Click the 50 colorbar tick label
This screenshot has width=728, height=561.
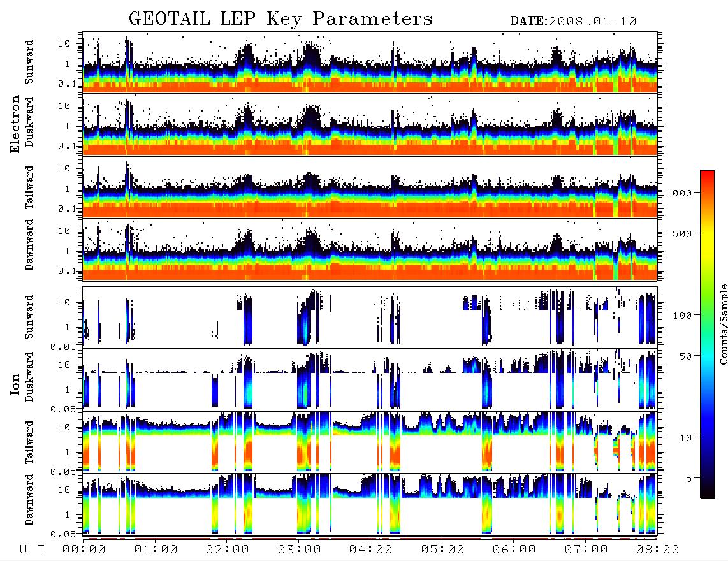(x=685, y=356)
